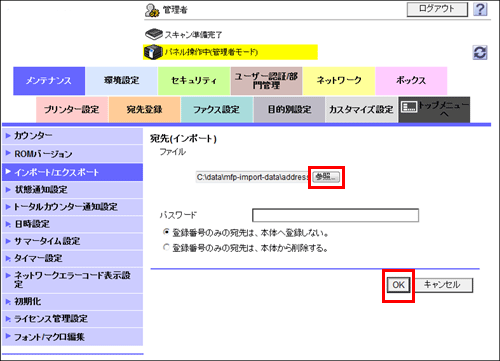Click the scanner ready status icon
This screenshot has width=500, height=361.
click(x=153, y=34)
